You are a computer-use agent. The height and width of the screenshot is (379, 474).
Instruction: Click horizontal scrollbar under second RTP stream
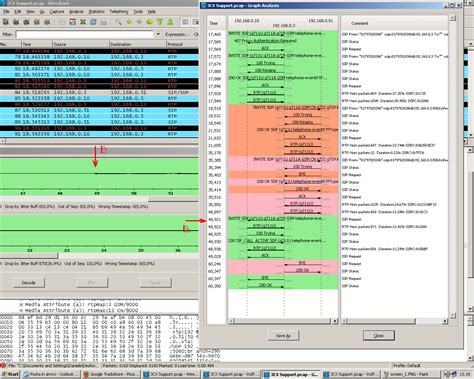pos(29,256)
